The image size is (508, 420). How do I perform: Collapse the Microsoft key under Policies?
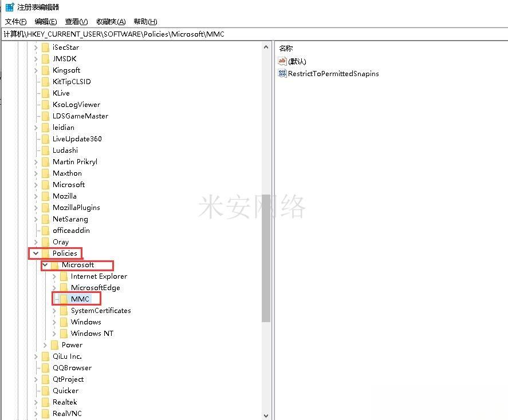[45, 265]
